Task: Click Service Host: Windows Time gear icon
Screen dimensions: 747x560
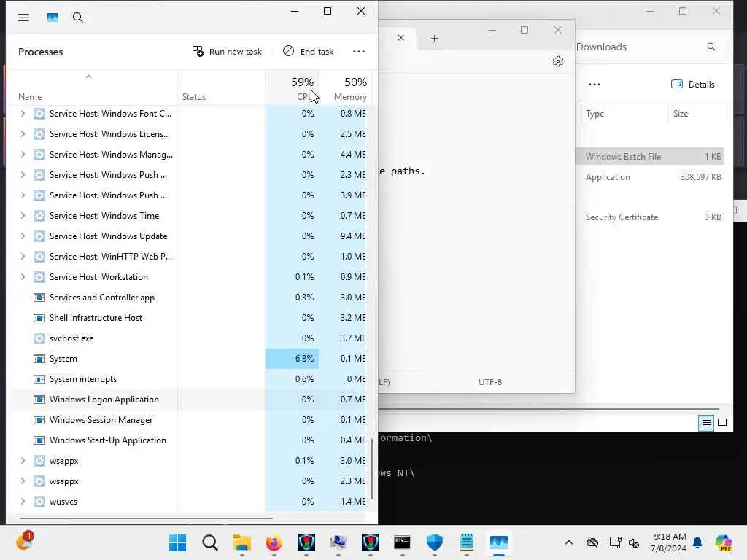Action: click(39, 216)
